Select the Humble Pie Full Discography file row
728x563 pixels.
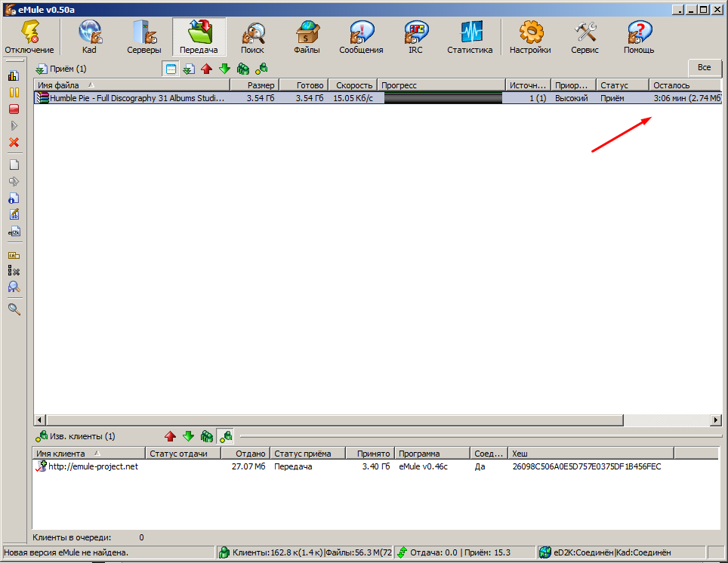(378, 98)
